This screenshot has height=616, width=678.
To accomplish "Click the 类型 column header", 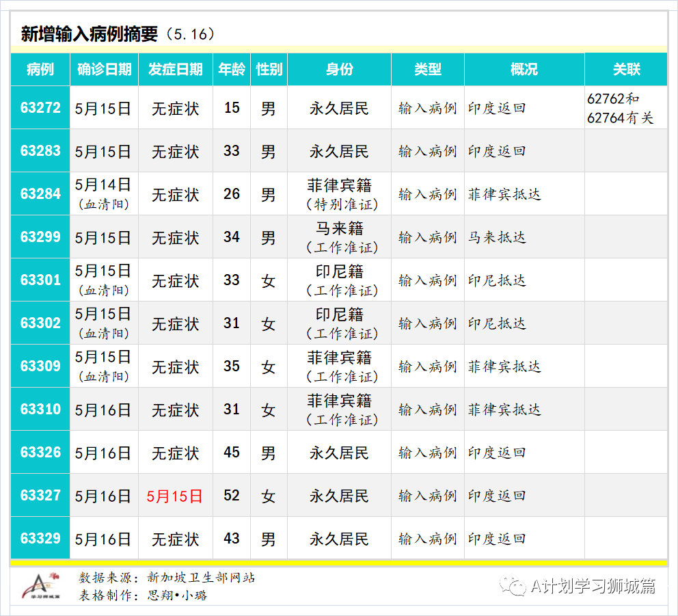I will pos(428,69).
